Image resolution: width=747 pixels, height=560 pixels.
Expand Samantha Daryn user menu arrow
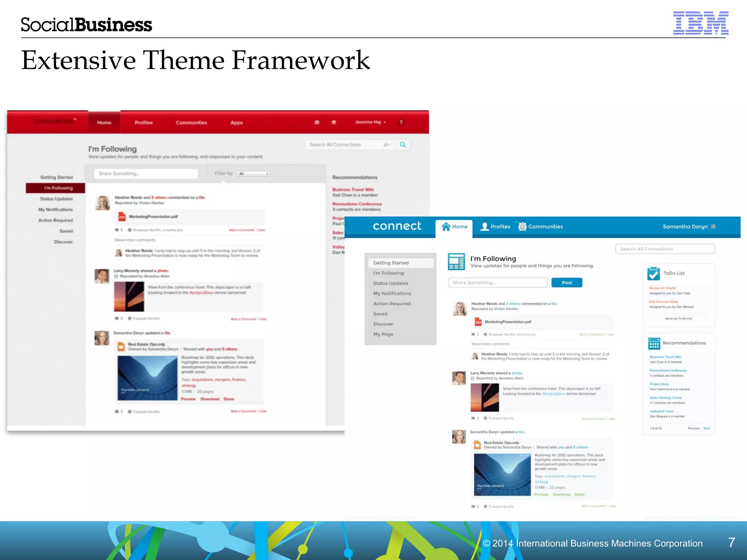tap(713, 226)
